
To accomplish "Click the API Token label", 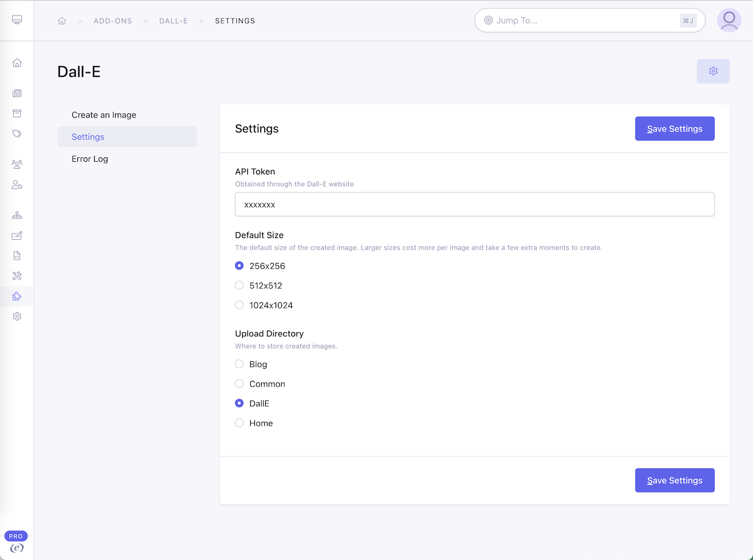I will coord(255,172).
